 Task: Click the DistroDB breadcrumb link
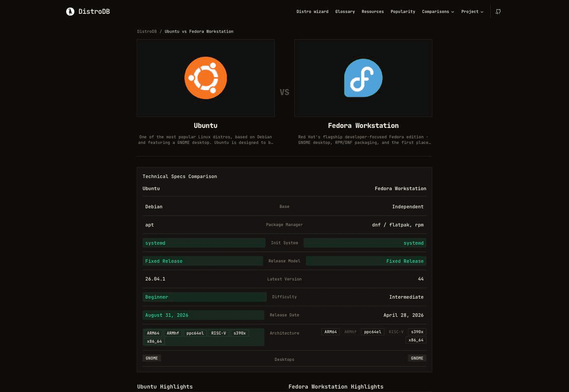tap(147, 32)
